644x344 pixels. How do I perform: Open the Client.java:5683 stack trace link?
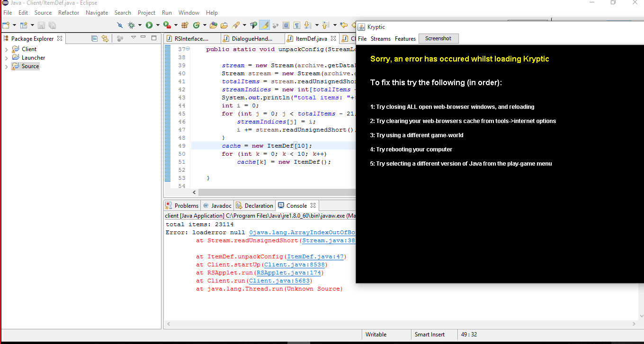tap(279, 281)
